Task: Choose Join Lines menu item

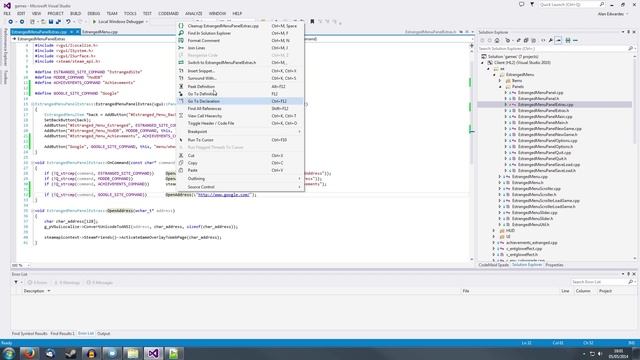Action: [x=240, y=48]
